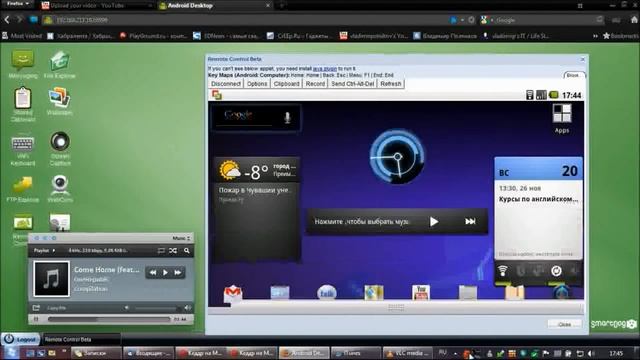Open Gmail app in Android dock

click(233, 293)
